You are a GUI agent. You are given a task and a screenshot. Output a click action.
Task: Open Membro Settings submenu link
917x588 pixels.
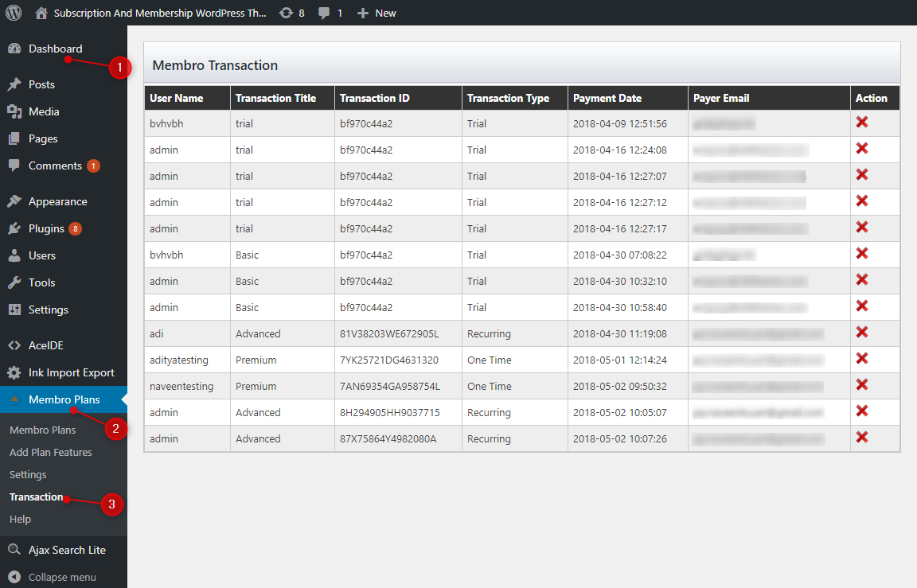click(x=28, y=474)
